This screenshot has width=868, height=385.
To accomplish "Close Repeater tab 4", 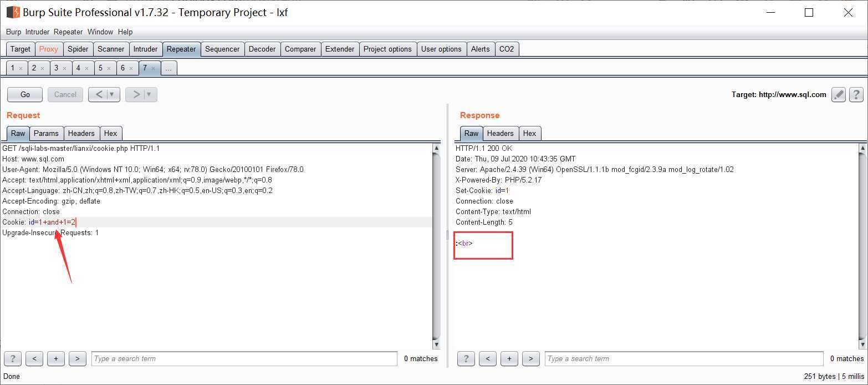I will (86, 69).
